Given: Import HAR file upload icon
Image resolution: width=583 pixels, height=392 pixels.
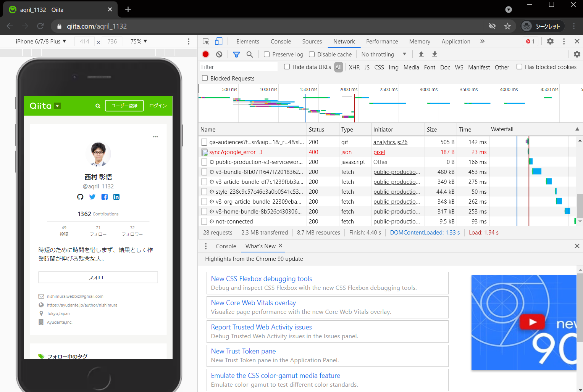Looking at the screenshot, I should (x=421, y=54).
